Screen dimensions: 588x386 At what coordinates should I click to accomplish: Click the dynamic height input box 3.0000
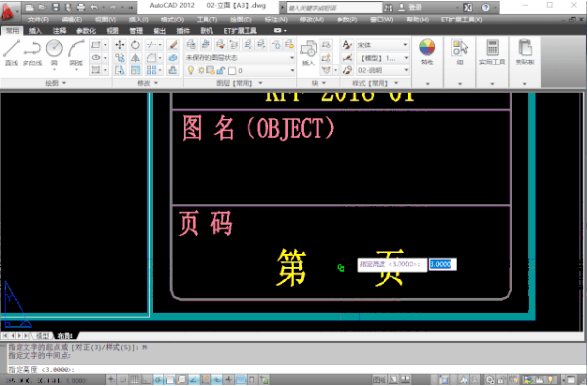tap(442, 264)
